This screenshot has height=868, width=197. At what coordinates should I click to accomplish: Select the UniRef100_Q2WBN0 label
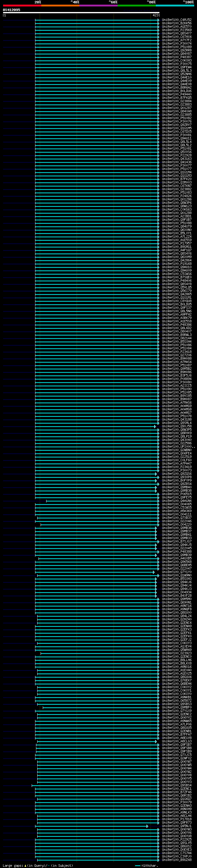click(176, 450)
